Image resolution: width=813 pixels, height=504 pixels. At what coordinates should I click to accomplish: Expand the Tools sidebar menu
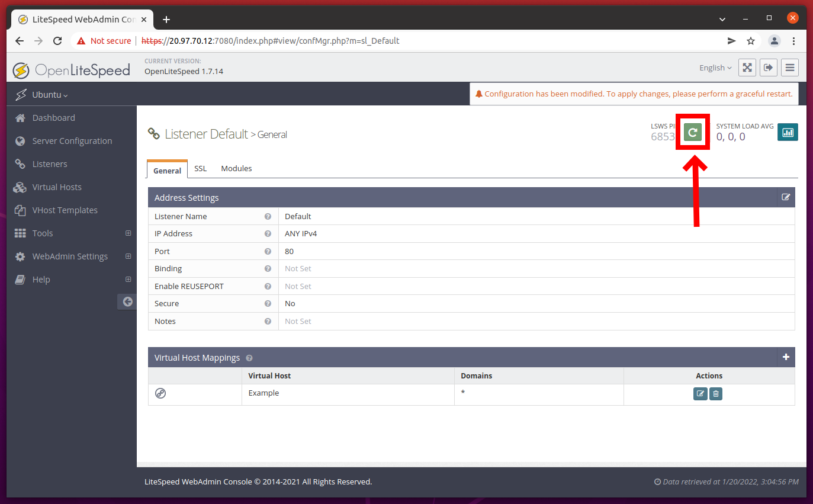128,233
